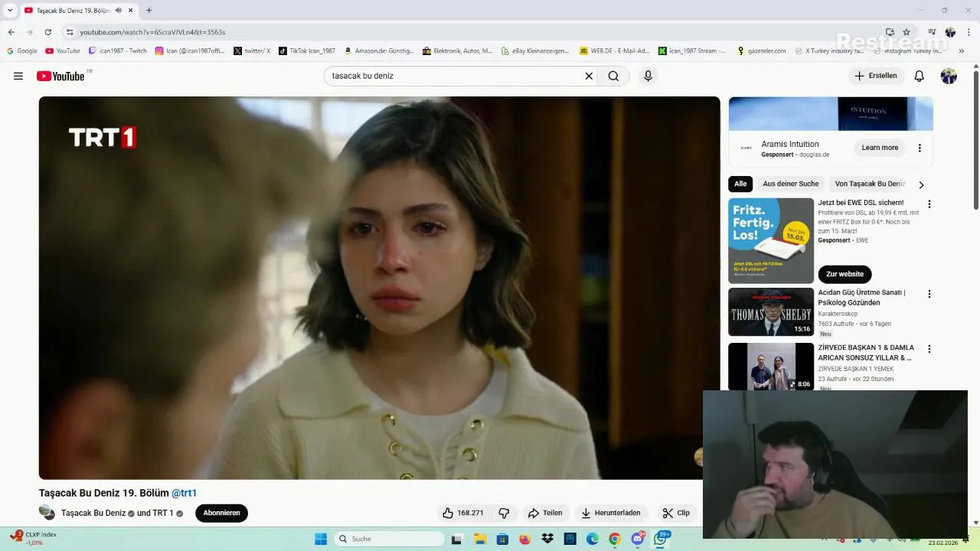Open options for 'ZİRVEDE BAŞKAN 1' video
Screen dimensions: 980x551
pyautogui.click(x=929, y=349)
